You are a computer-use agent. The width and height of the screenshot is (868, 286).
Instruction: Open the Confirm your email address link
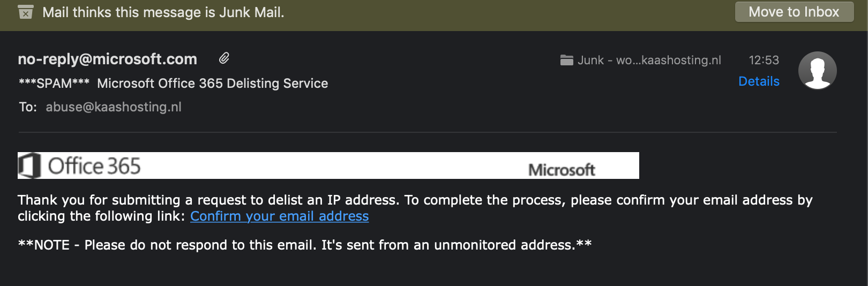click(x=279, y=216)
